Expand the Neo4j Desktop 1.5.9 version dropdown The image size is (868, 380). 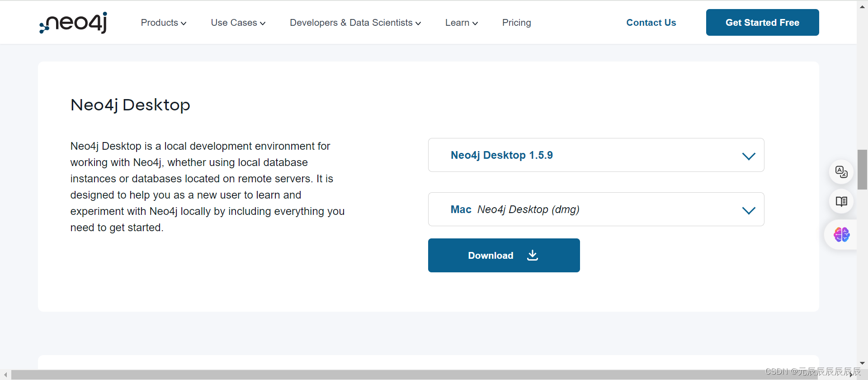pyautogui.click(x=596, y=155)
